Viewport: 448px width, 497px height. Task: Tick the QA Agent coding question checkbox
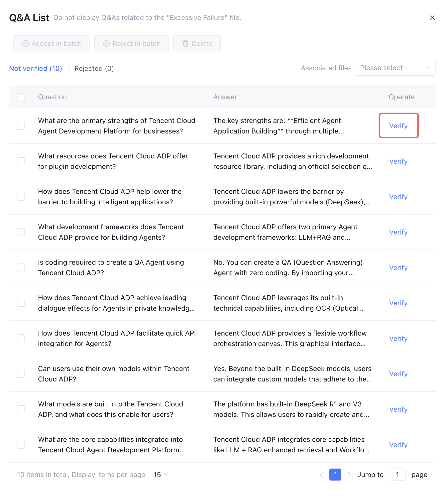[21, 267]
